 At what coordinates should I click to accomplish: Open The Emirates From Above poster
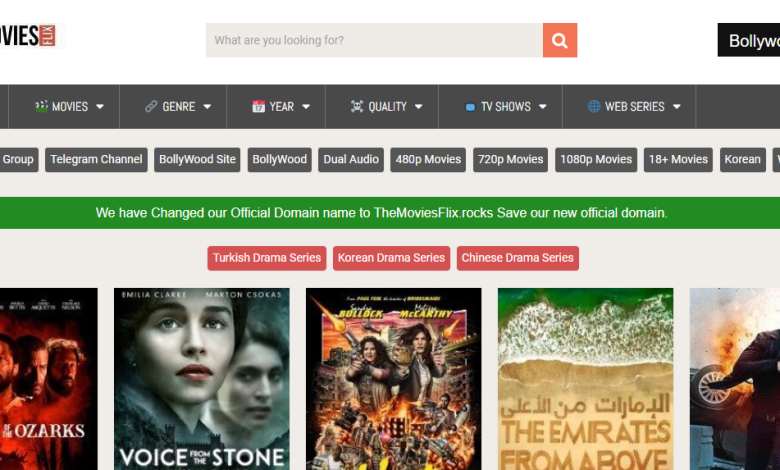(x=585, y=379)
